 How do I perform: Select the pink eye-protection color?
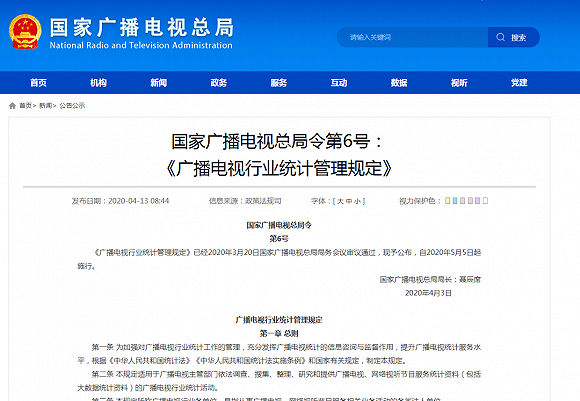point(470,200)
